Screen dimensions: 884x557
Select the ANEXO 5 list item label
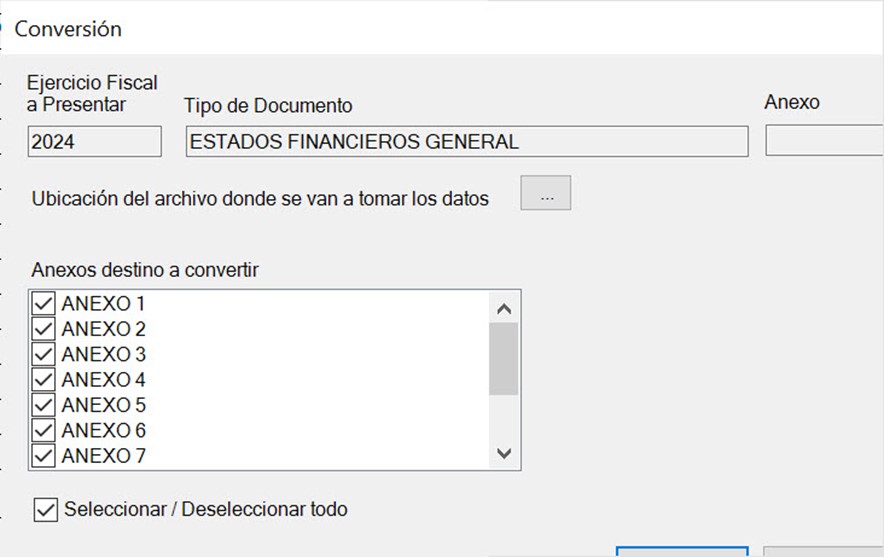pyautogui.click(x=104, y=405)
